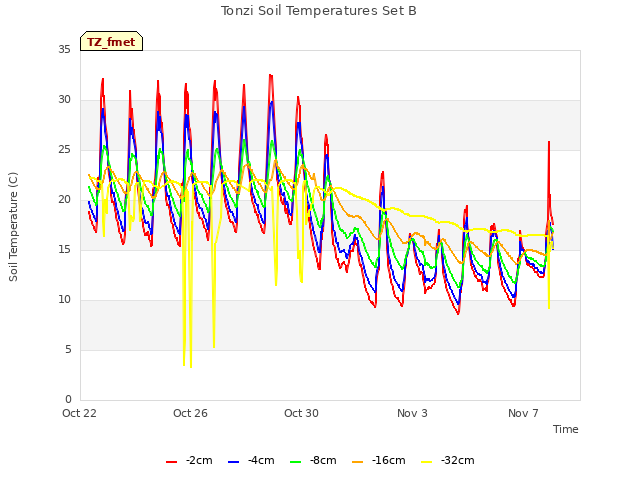The height and width of the screenshot is (480, 640).
Task: Click the Oct 30 x-axis tick label
Action: point(302,413)
